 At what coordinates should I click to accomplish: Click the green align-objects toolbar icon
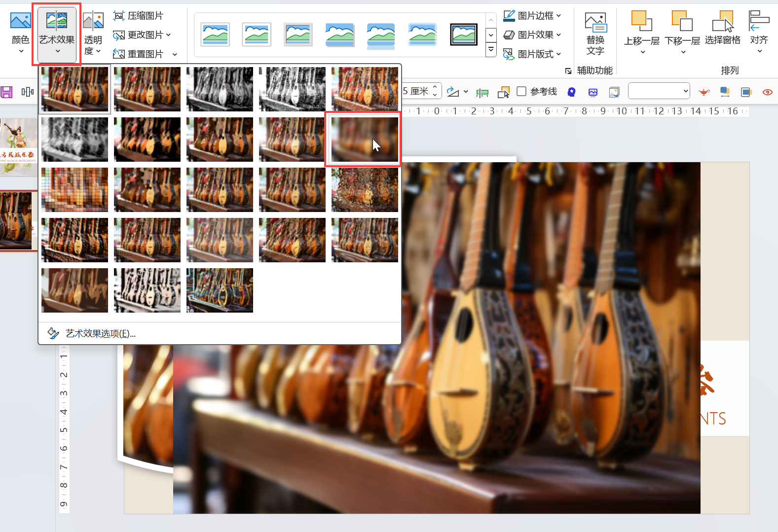[482, 92]
